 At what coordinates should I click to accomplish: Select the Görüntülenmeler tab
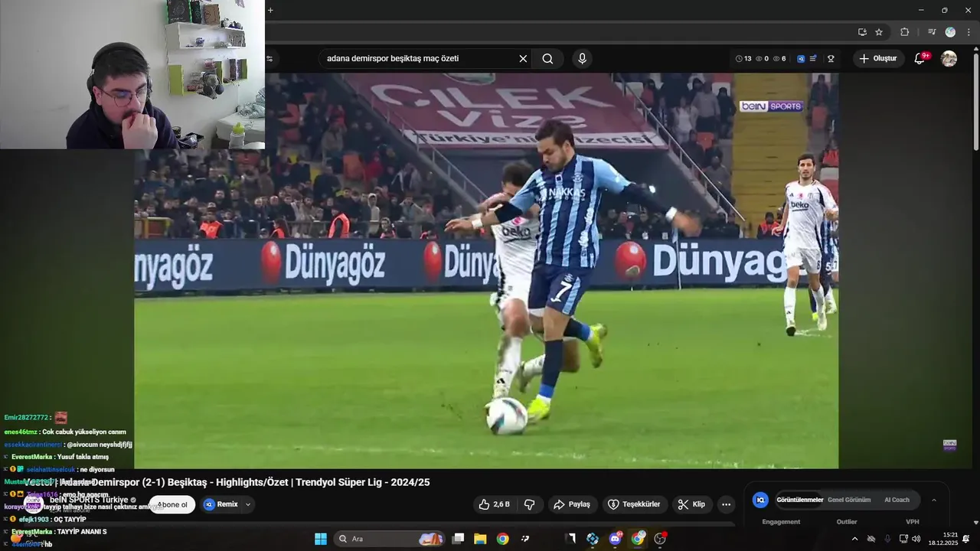[x=799, y=500]
